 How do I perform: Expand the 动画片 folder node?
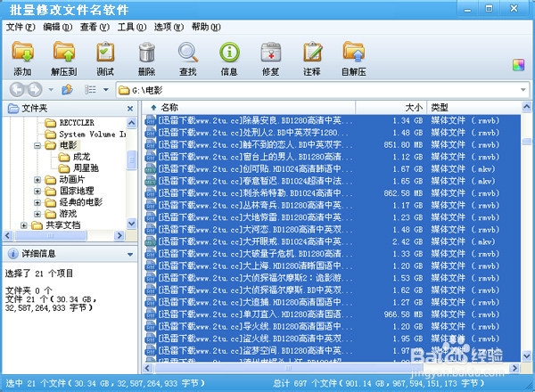(37, 180)
